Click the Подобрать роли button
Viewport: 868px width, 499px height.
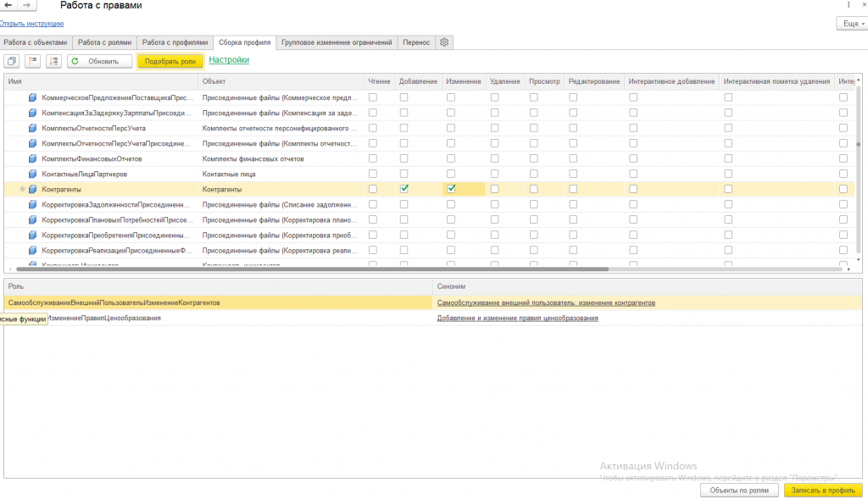point(170,61)
